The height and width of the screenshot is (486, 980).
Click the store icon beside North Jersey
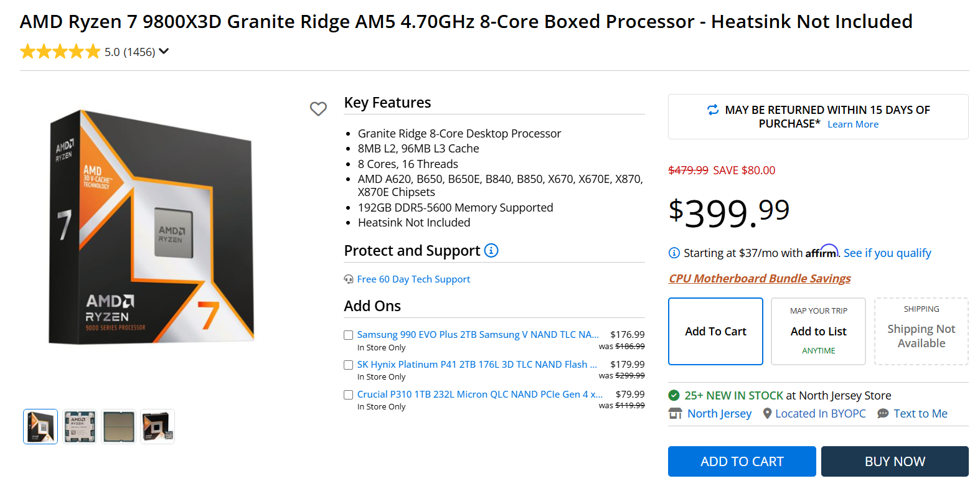pyautogui.click(x=676, y=413)
